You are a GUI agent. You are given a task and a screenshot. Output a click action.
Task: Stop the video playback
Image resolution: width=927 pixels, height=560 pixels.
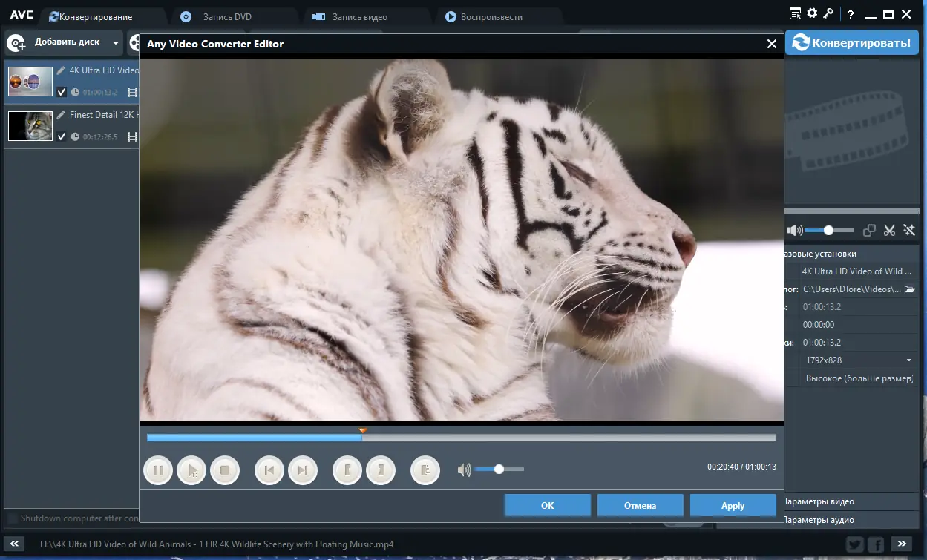point(225,470)
